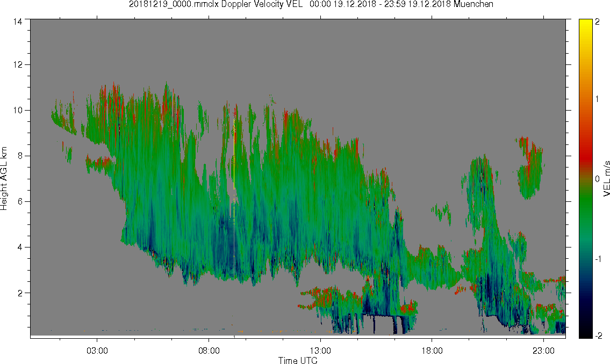Click the 'VEL m/s' colorbar label
The image size is (610, 364).
(x=606, y=178)
